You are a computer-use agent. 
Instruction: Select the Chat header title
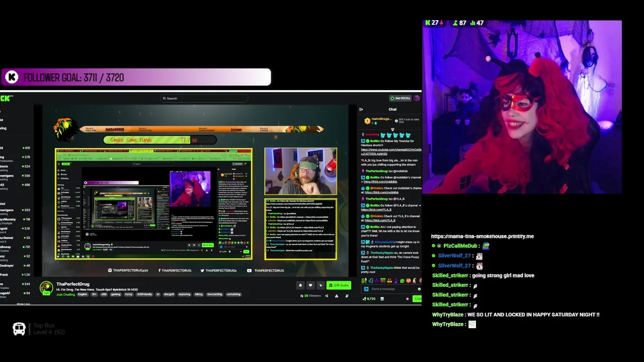point(392,109)
